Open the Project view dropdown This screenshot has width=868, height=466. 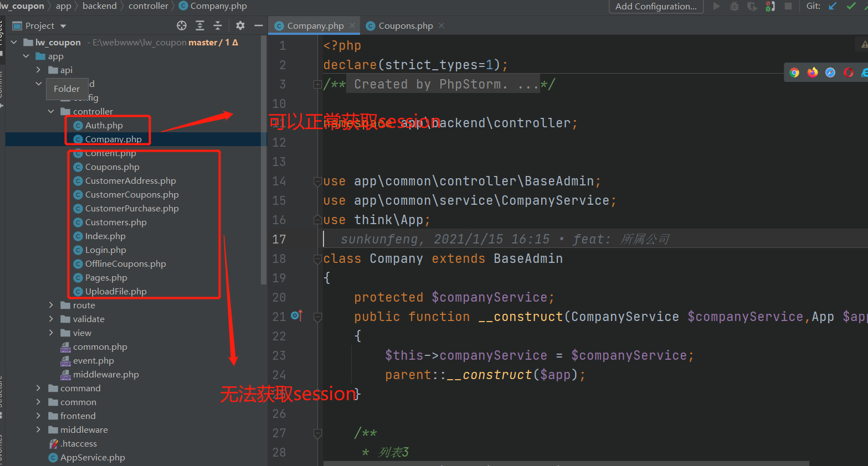tap(46, 25)
